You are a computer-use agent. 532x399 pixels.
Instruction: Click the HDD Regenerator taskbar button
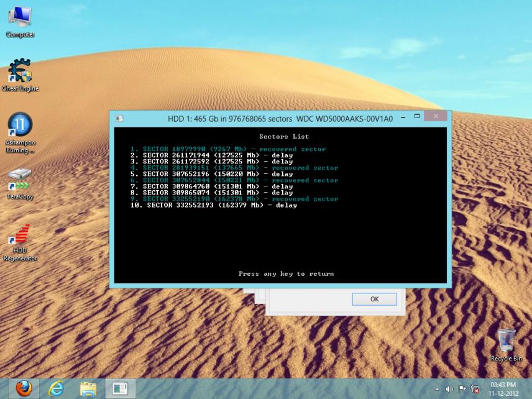pos(121,388)
